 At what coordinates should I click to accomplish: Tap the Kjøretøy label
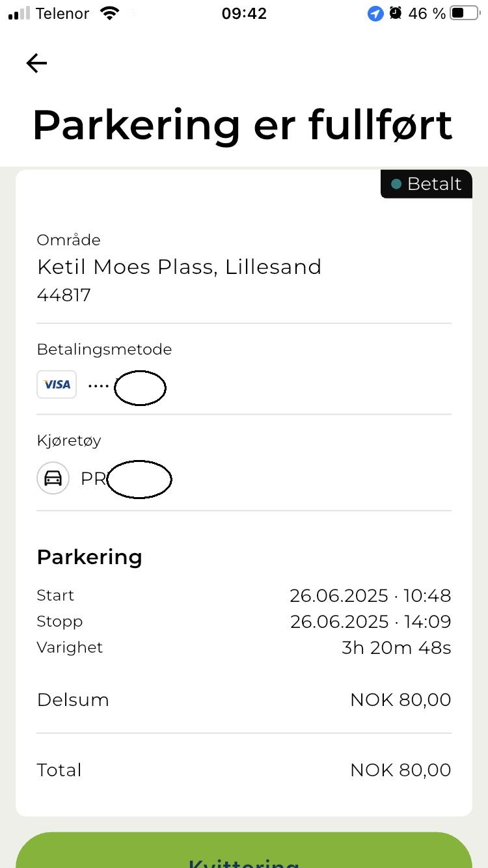point(69,441)
